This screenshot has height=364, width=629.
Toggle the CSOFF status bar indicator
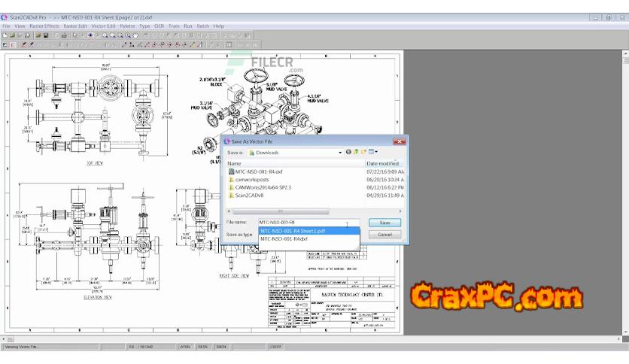(x=275, y=347)
